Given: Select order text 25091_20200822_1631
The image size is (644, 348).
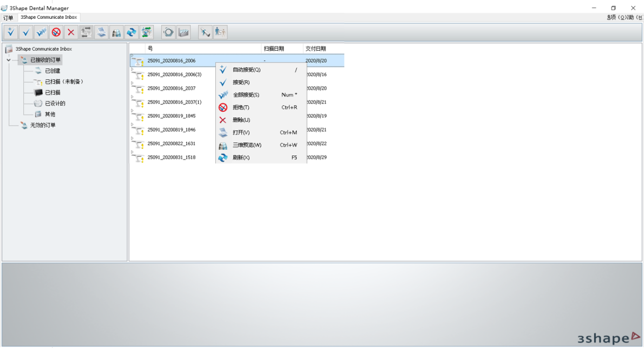Looking at the screenshot, I should (172, 144).
